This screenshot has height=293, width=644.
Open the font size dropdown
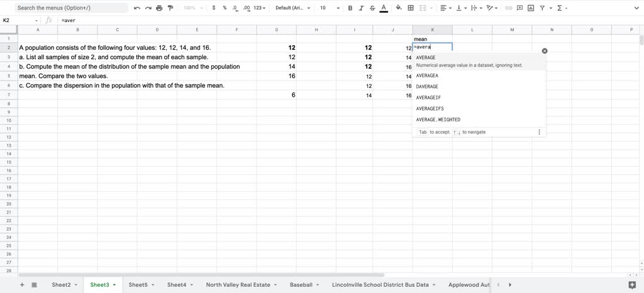tap(330, 8)
